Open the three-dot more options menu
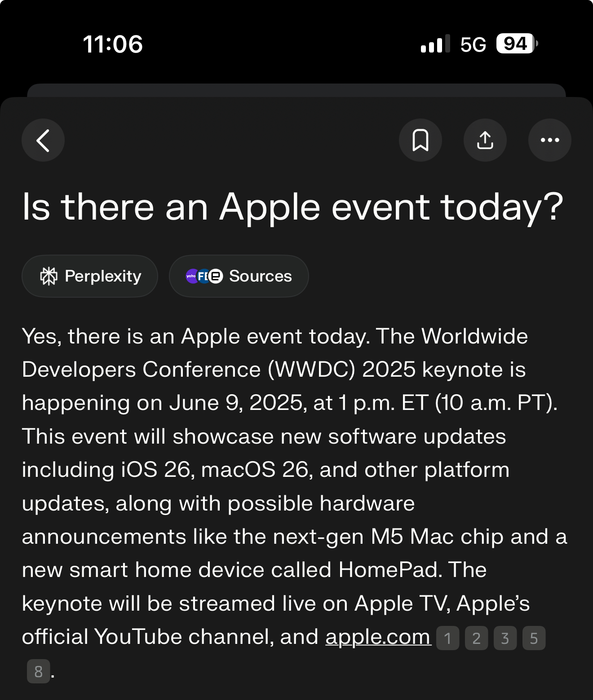Screen dimensions: 593x700 coord(550,140)
